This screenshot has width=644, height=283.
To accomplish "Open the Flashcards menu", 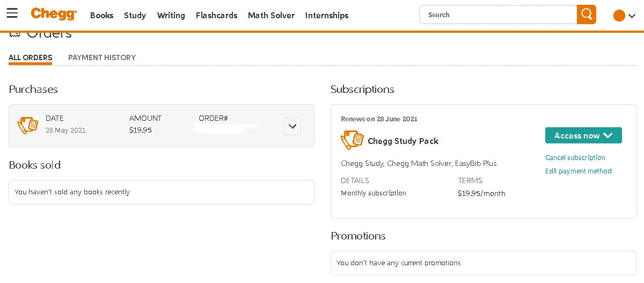I will point(216,16).
